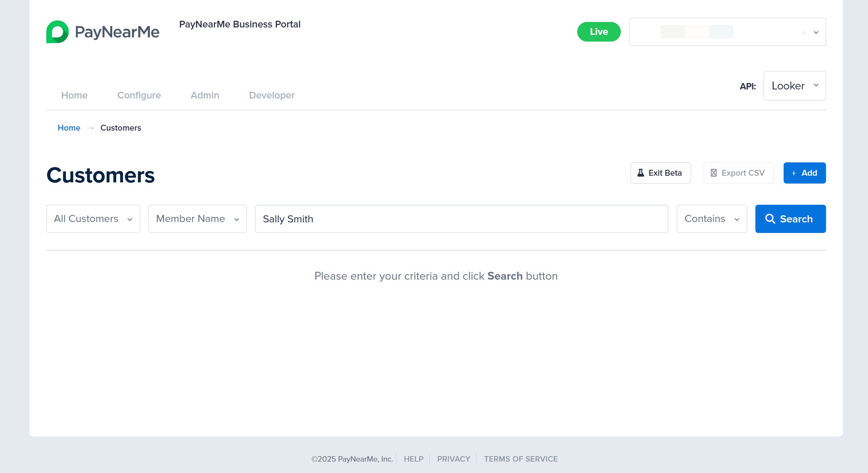Click the Sally Smith search input field
This screenshot has height=473, width=868.
click(x=461, y=219)
